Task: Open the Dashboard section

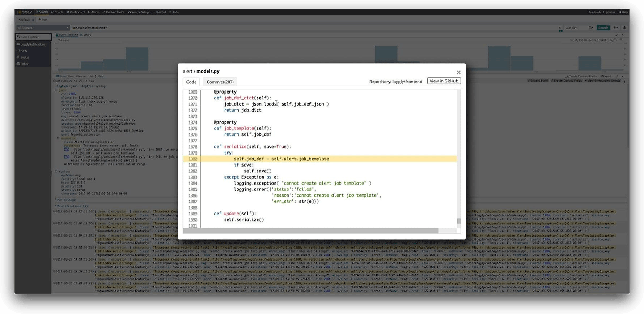Action: coord(76,12)
